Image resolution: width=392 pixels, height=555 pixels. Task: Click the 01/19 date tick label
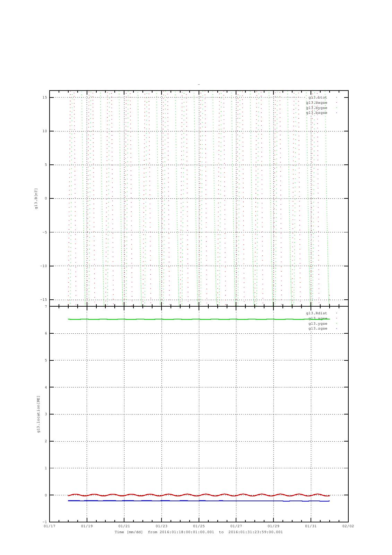tap(87, 526)
